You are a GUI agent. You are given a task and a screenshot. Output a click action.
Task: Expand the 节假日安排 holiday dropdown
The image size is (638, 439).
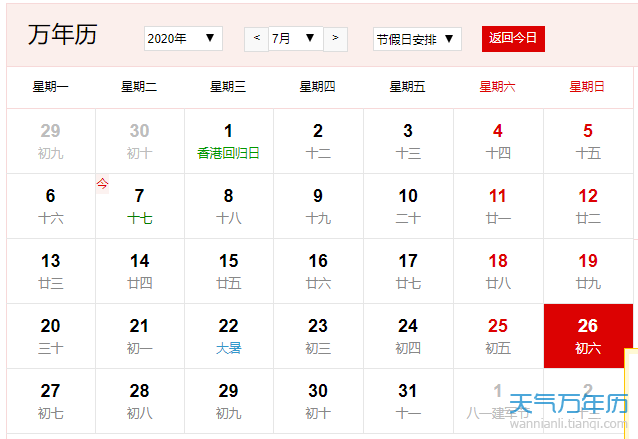(x=417, y=39)
